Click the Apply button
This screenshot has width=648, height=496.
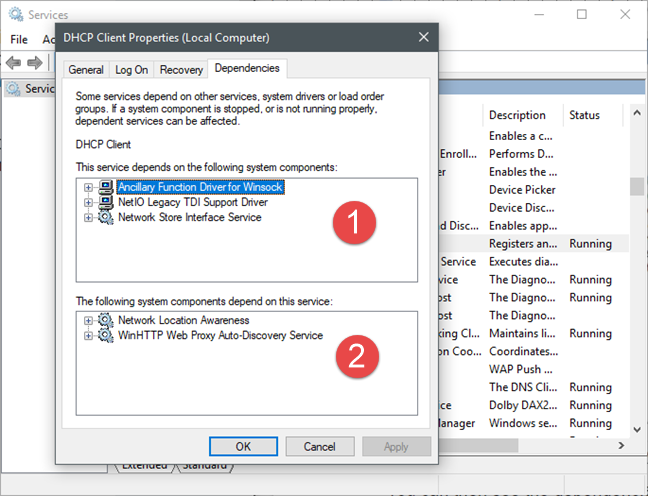396,446
